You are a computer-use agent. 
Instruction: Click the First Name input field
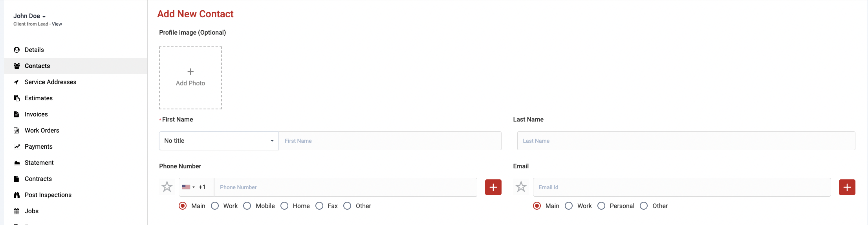click(x=390, y=141)
